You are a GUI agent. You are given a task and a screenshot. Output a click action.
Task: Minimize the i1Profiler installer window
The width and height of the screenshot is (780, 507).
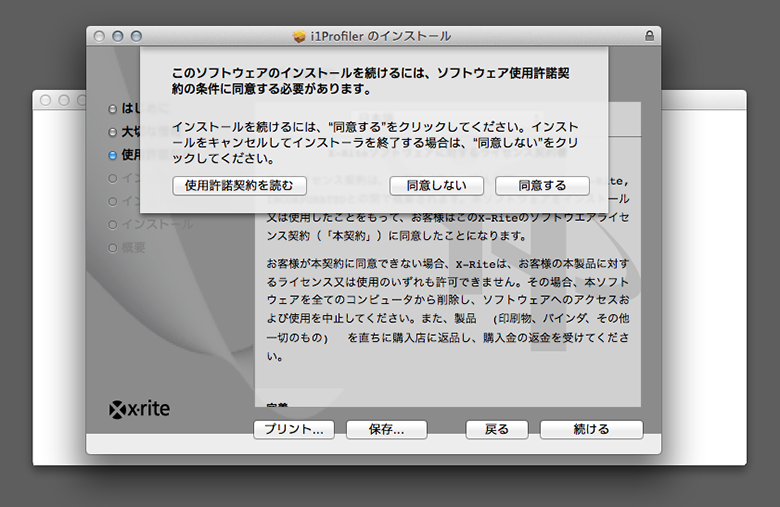pyautogui.click(x=117, y=36)
